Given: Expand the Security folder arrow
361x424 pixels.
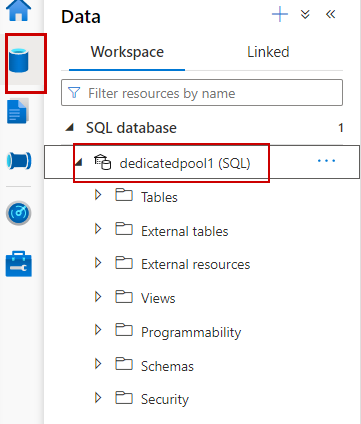Looking at the screenshot, I should [x=98, y=398].
